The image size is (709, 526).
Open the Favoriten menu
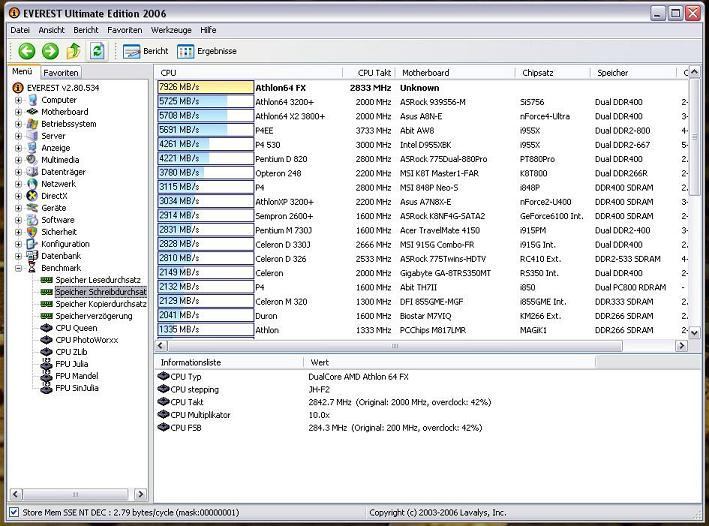124,30
